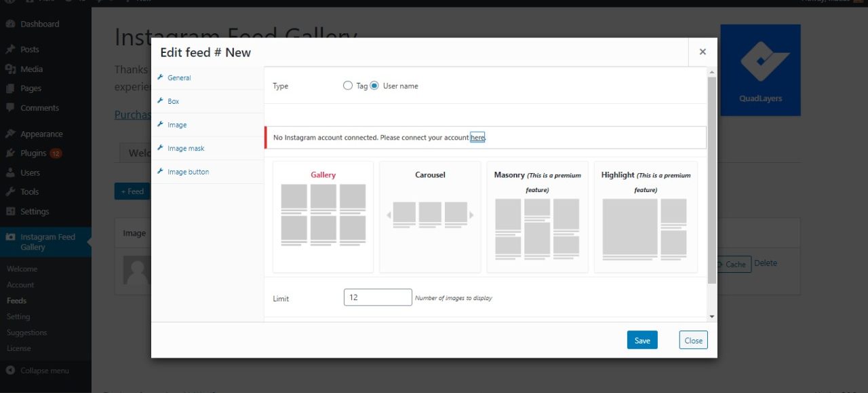Click the feed avatar thumbnail in table
This screenshot has height=393, width=868.
point(136,271)
